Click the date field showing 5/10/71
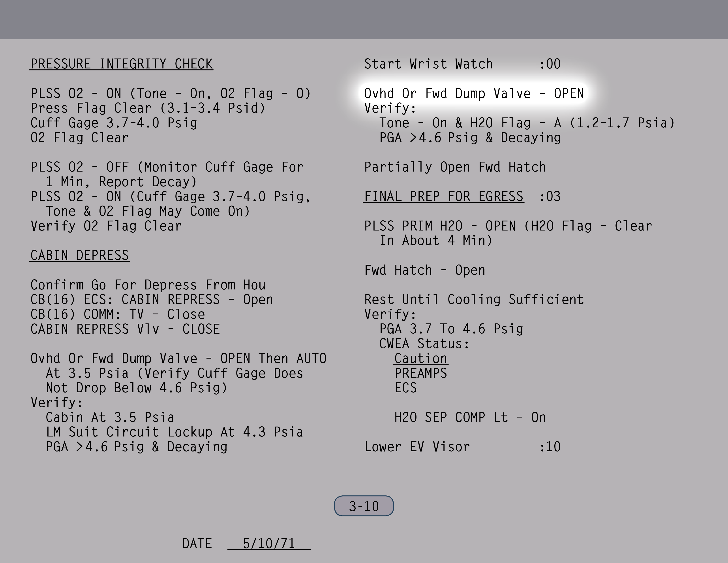728x563 pixels. tap(269, 544)
